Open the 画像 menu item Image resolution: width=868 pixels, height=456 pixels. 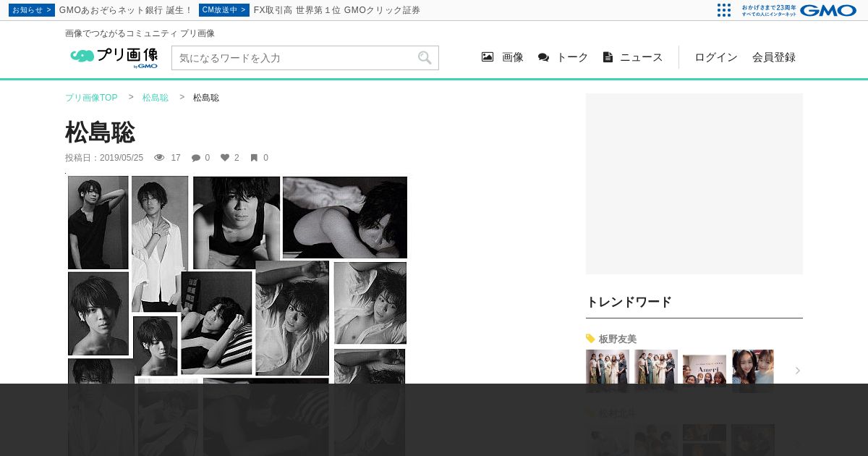coord(513,57)
